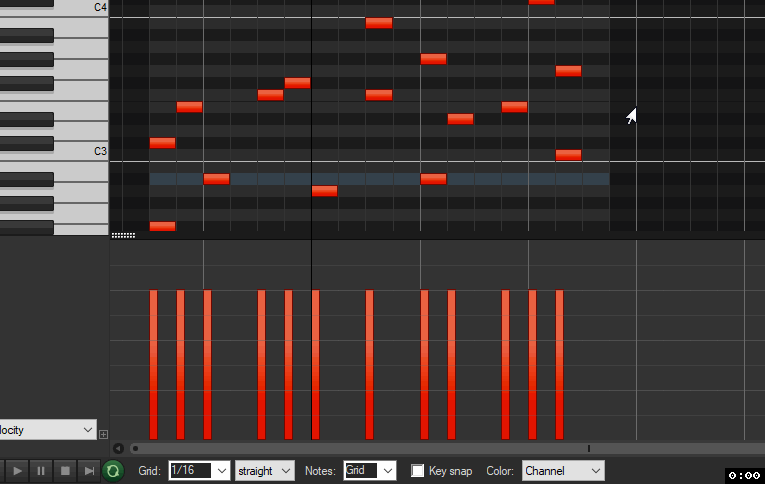Toggle the green repeat loop button
The width and height of the screenshot is (765, 484).
coord(113,471)
